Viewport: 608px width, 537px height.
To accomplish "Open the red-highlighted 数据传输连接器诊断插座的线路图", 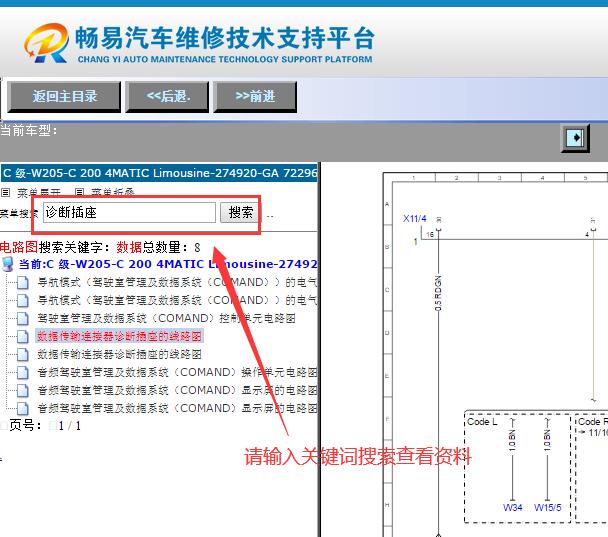I will pos(119,336).
